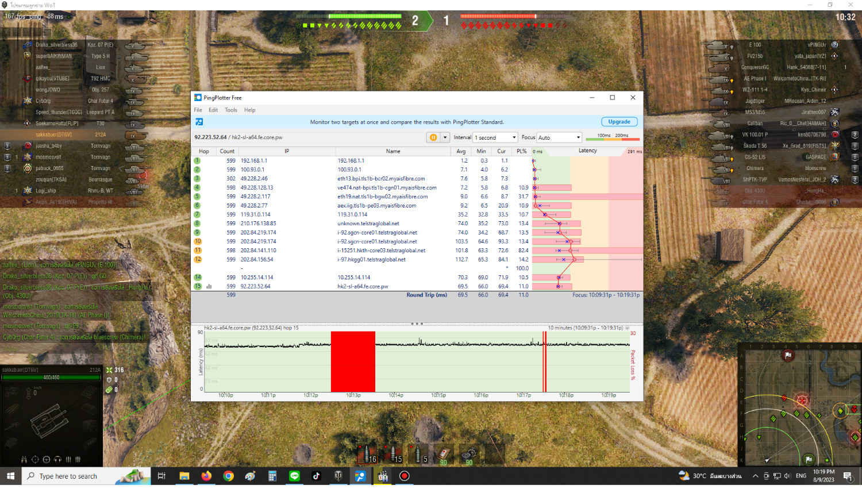This screenshot has width=862, height=504.
Task: Click hop name hk2-sl-a64.fe.core.pw in row 15
Action: 363,286
